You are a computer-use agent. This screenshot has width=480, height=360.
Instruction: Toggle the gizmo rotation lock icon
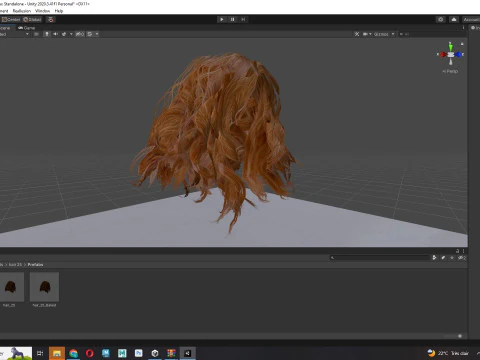[x=462, y=44]
